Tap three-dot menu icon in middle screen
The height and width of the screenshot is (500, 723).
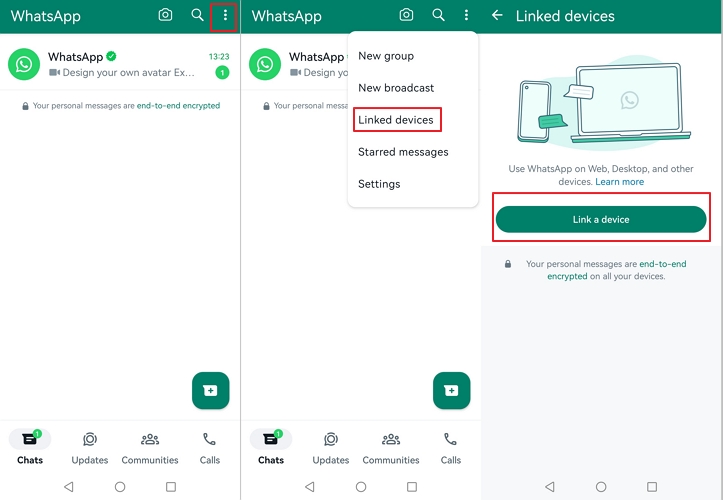coord(466,15)
